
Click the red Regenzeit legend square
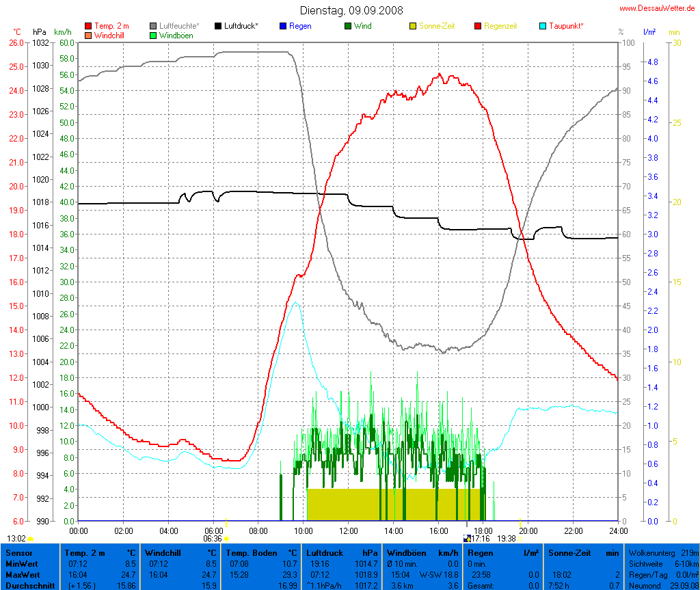(478, 26)
